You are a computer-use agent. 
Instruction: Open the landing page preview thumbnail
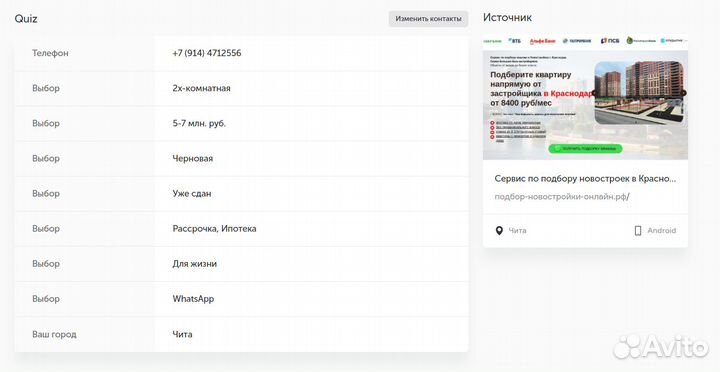[585, 96]
